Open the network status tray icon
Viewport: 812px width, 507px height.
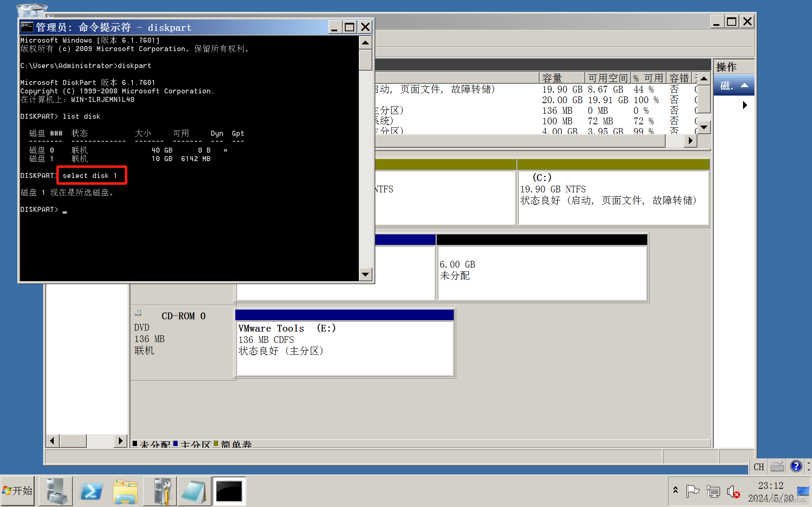click(713, 491)
